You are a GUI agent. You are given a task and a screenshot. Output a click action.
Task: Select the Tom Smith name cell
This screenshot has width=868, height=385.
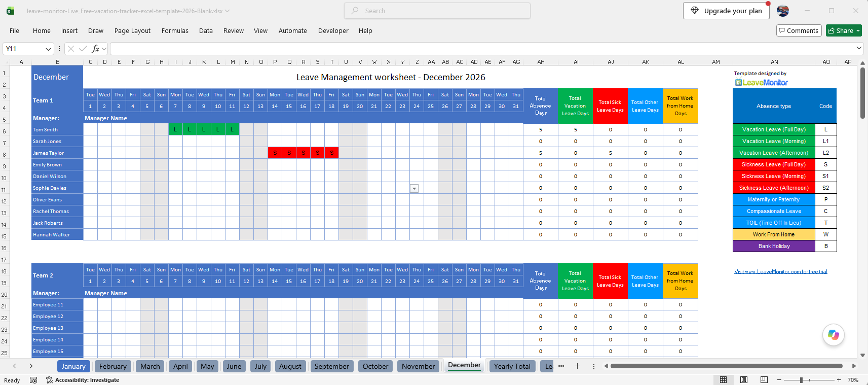pos(57,130)
